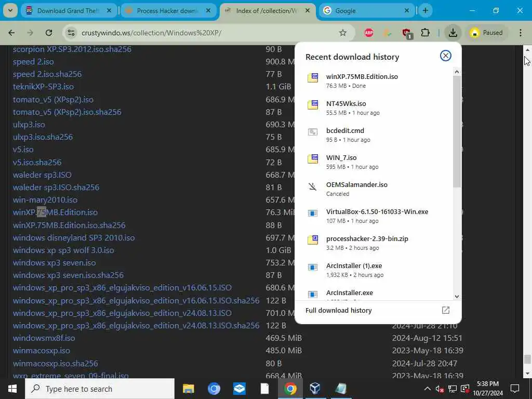Open the Windows Start menu

click(x=12, y=389)
